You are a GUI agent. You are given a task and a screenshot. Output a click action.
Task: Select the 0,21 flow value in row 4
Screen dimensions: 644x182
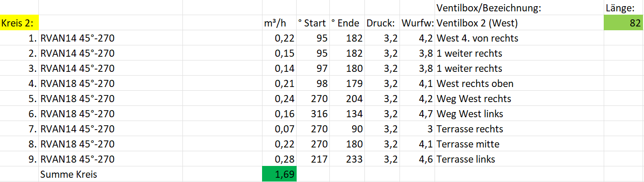(x=279, y=83)
